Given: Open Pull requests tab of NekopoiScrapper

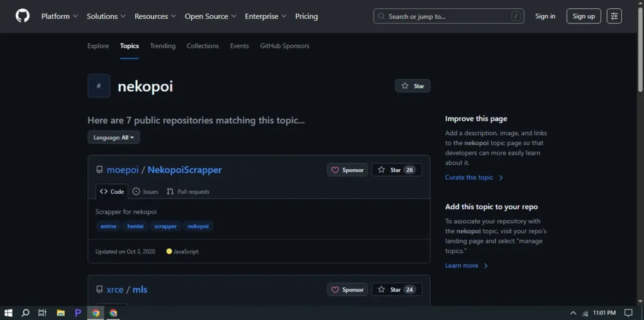Looking at the screenshot, I should pos(188,191).
